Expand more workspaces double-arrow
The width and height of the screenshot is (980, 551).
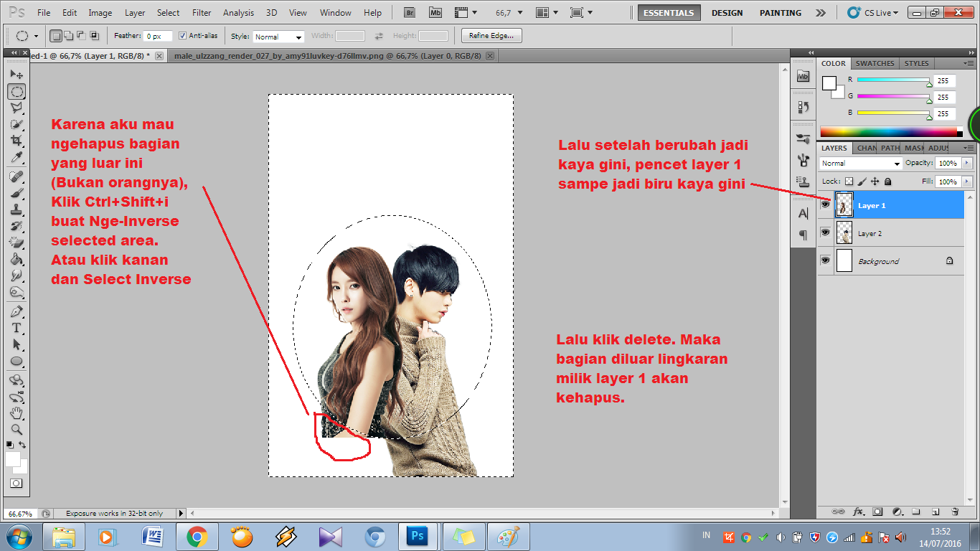[x=821, y=12]
